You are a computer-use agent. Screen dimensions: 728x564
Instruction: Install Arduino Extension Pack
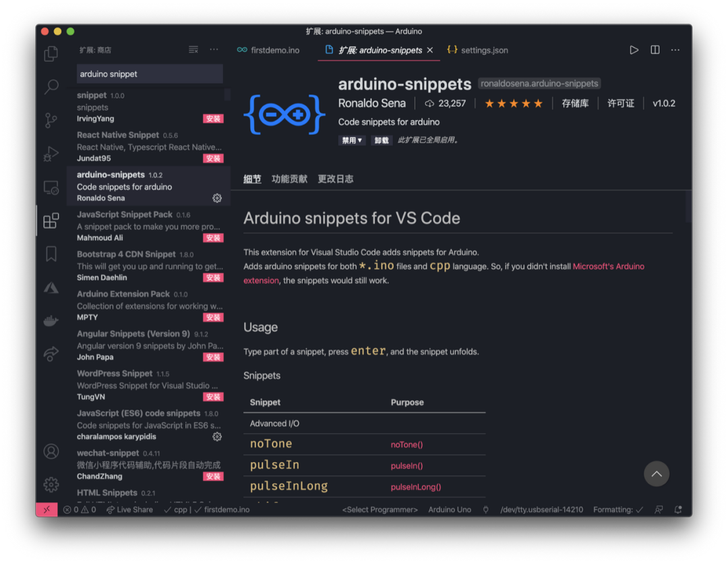(x=213, y=317)
